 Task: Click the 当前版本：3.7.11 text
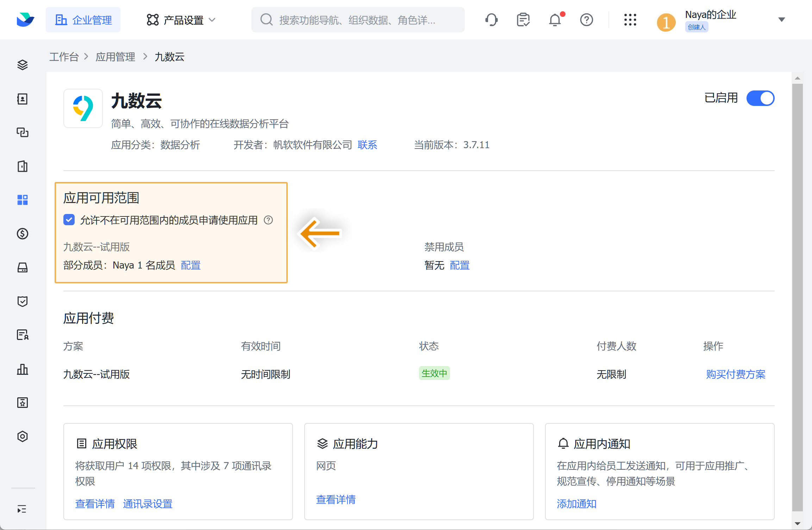tap(452, 145)
